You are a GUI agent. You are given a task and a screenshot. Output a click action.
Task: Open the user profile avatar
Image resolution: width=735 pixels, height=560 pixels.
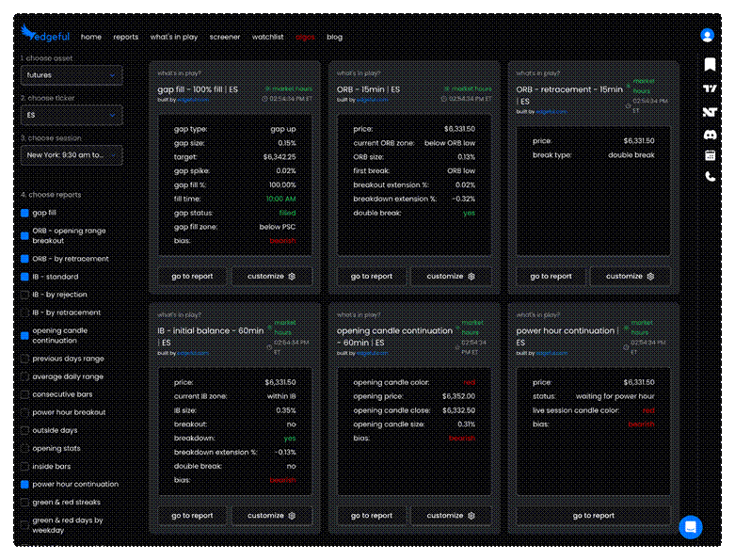pyautogui.click(x=707, y=35)
